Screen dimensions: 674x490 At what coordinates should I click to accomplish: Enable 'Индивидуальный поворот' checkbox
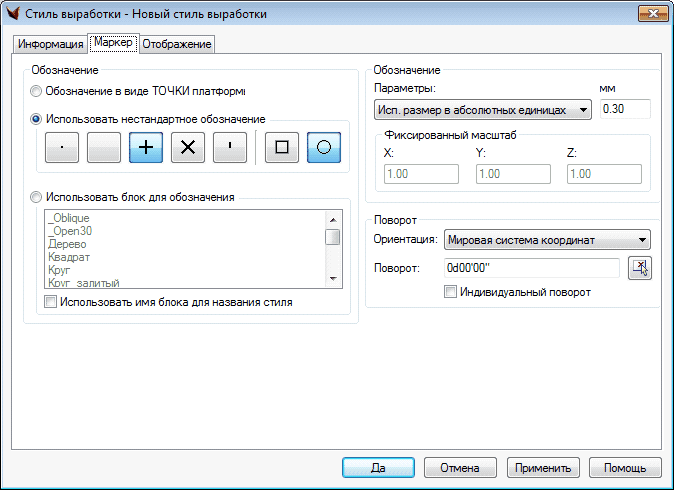click(x=451, y=292)
